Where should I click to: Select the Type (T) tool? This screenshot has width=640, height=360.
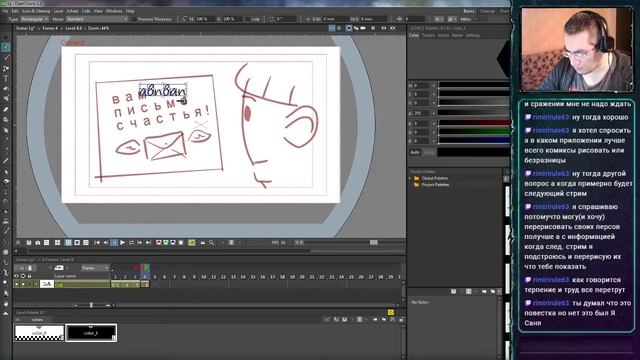pyautogui.click(x=6, y=78)
